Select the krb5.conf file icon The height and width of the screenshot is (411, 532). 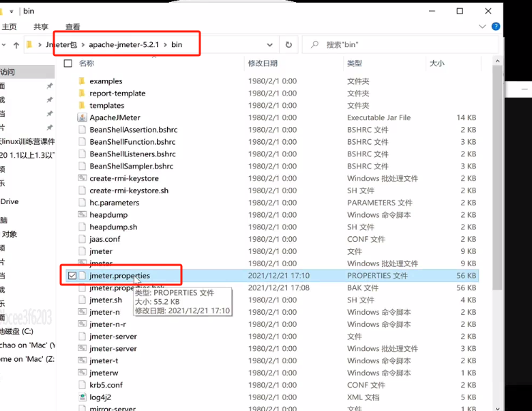(x=82, y=385)
